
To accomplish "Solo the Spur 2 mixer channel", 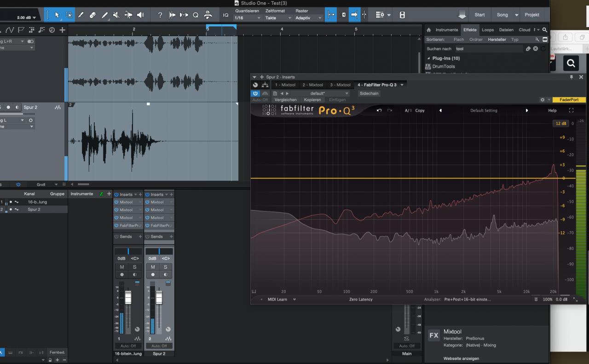I will (166, 267).
